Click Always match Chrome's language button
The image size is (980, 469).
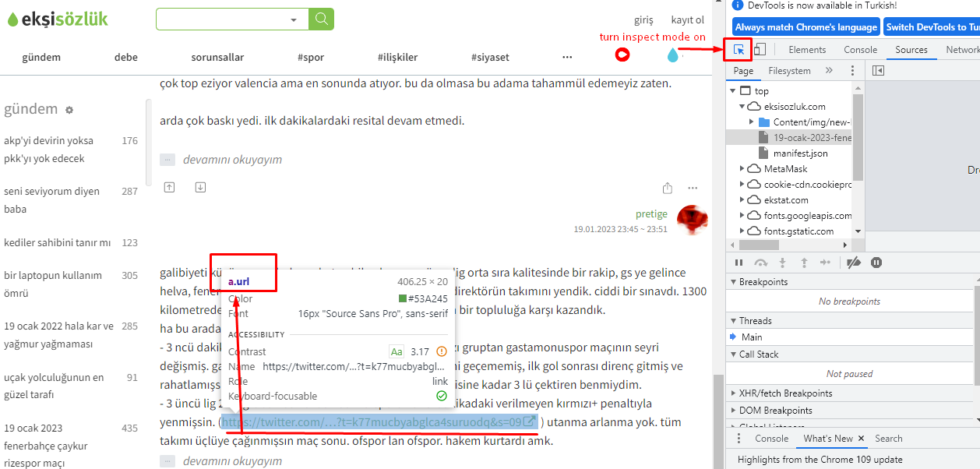point(806,27)
